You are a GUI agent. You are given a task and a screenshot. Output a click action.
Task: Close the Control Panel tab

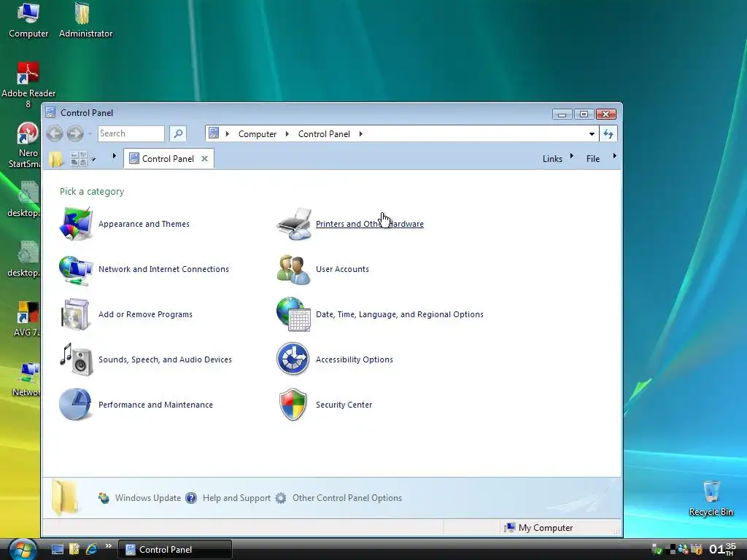(x=204, y=158)
